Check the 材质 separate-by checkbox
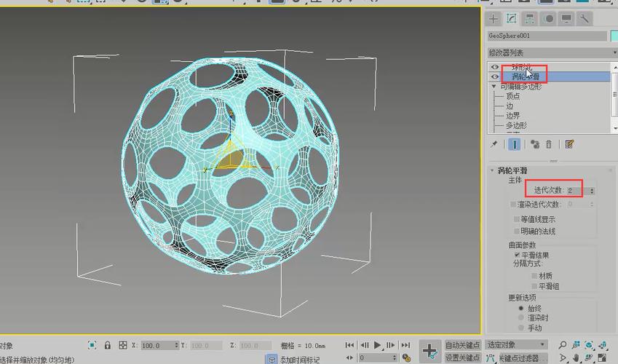The image size is (618, 364). (534, 276)
